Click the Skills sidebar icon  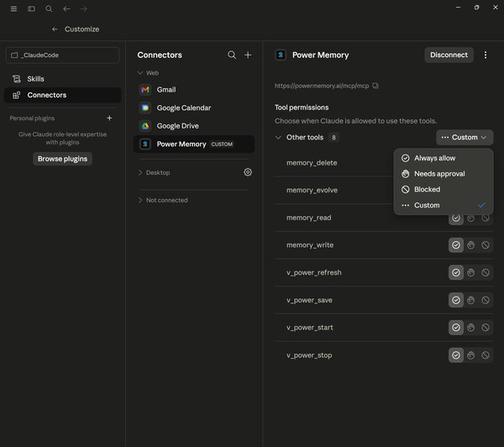pyautogui.click(x=17, y=79)
